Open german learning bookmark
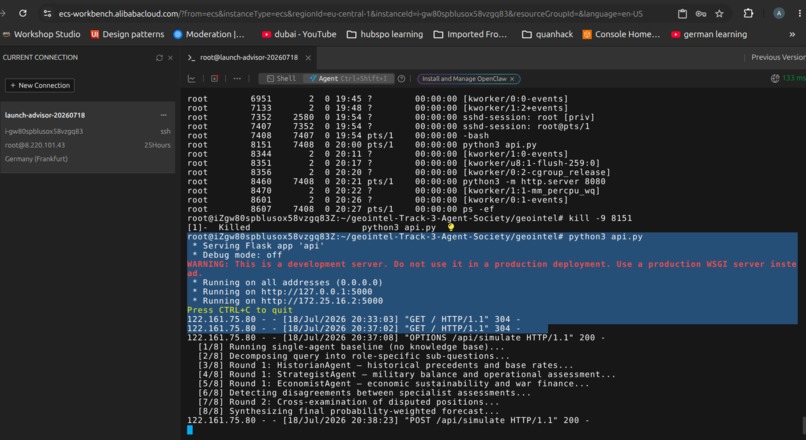The height and width of the screenshot is (440, 806). 709,34
